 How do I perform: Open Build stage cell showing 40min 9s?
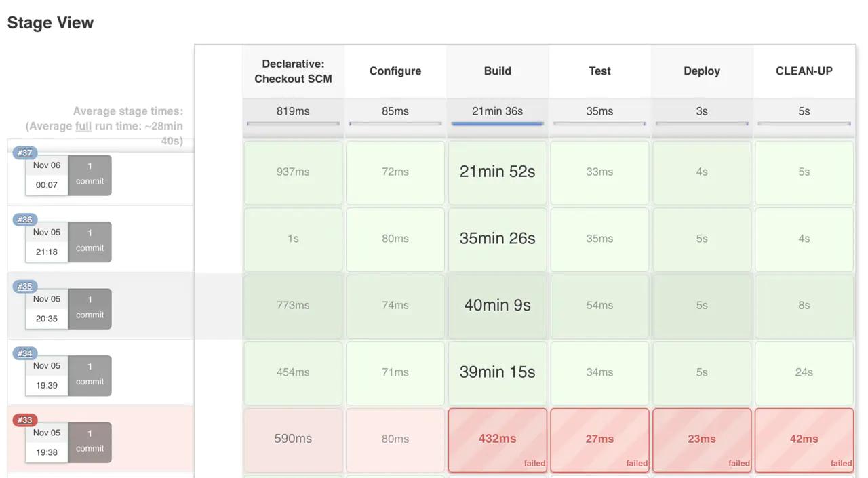click(497, 306)
